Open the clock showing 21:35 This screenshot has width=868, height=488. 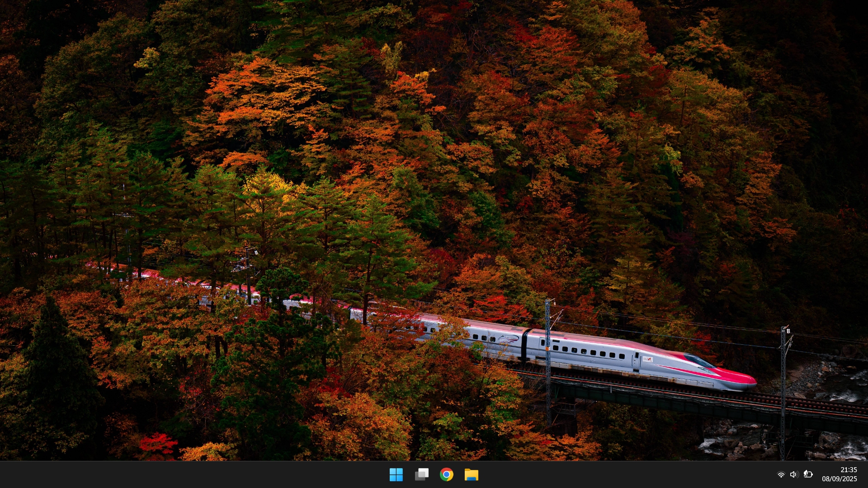[849, 470]
